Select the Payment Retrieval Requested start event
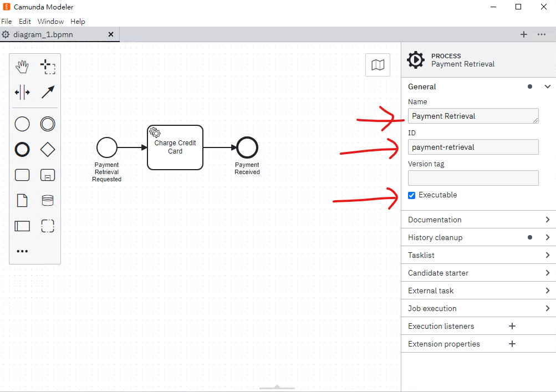This screenshot has height=392, width=556. (107, 147)
